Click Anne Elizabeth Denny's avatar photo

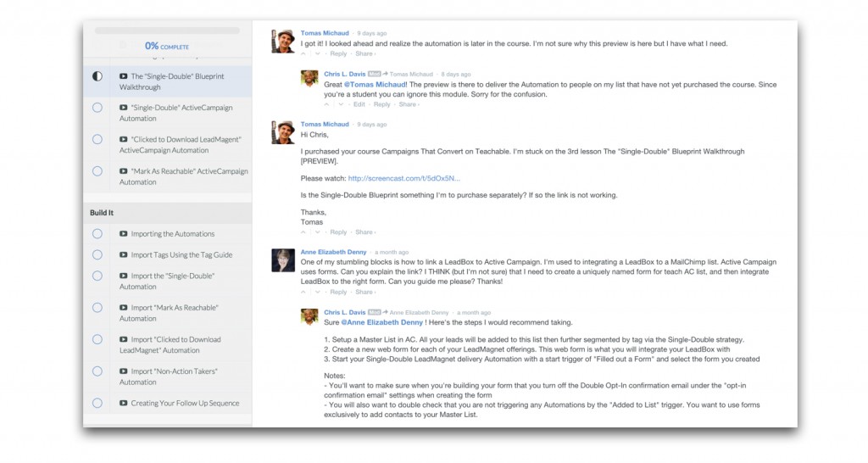coord(283,260)
